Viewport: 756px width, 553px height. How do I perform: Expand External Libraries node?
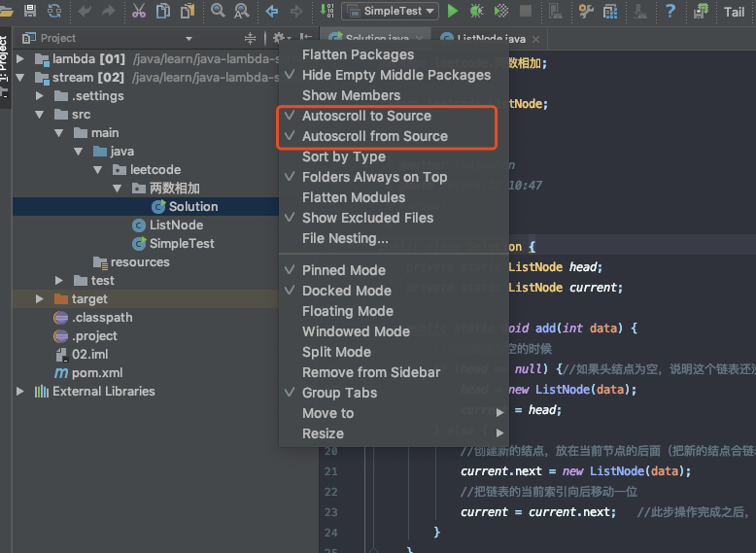click(x=20, y=391)
